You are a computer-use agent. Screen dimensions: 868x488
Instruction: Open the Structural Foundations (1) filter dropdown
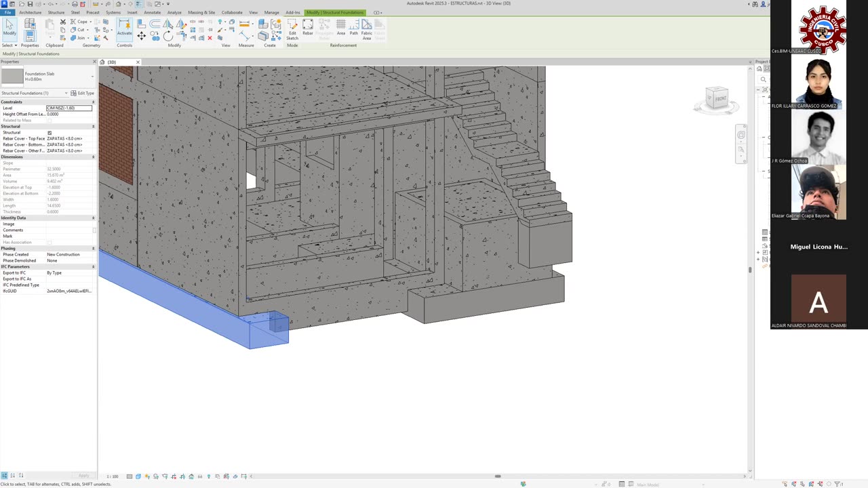pos(66,94)
